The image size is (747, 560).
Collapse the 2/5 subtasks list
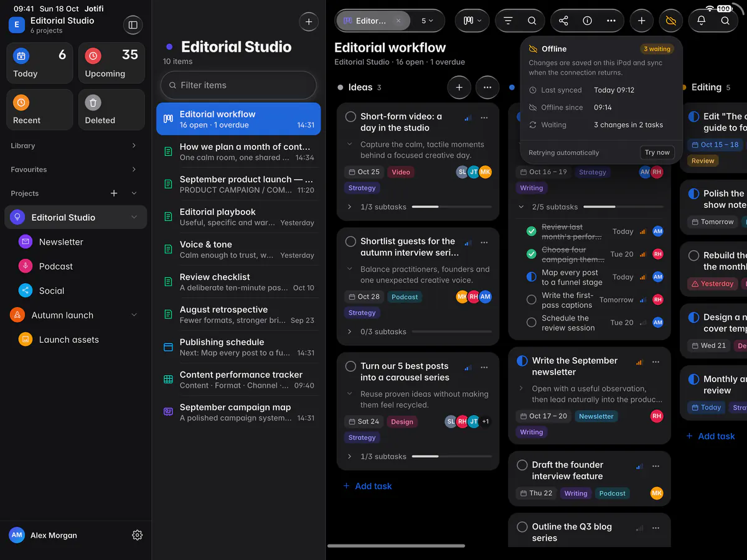(521, 207)
